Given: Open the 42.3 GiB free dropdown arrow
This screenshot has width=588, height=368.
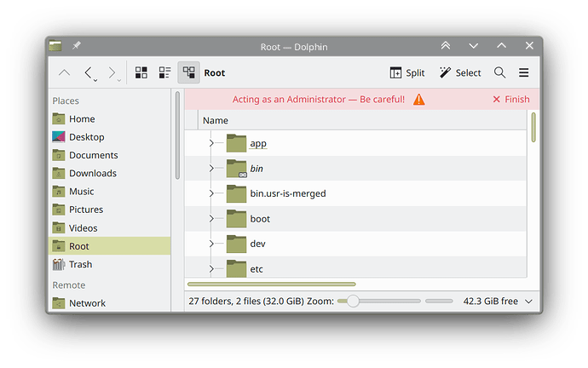Looking at the screenshot, I should pyautogui.click(x=528, y=302).
